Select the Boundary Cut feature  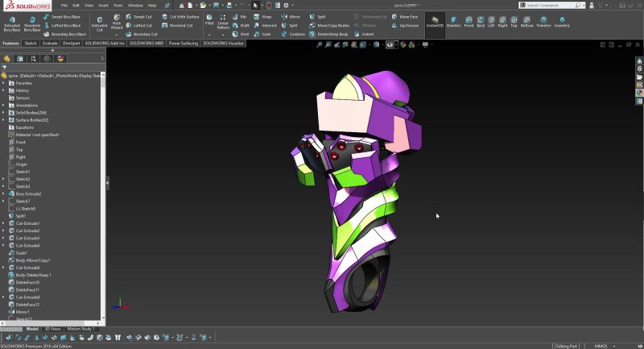142,34
